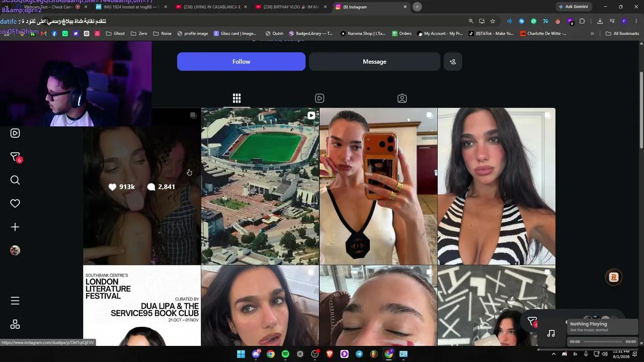Open the My Account bookmark
Screen dimensions: 644x362
[440, 34]
